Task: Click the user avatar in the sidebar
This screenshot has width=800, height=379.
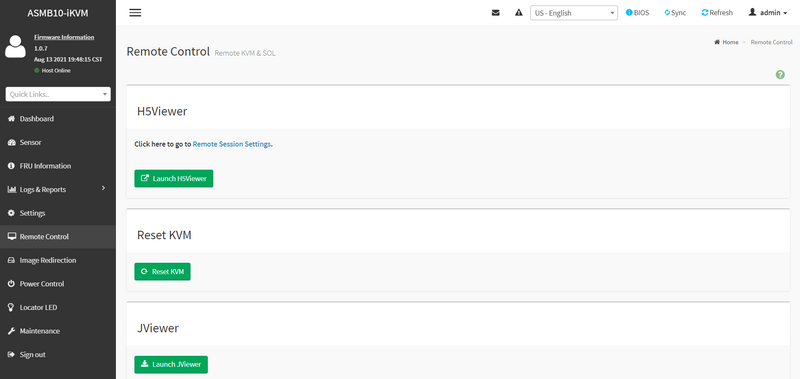Action: click(15, 46)
